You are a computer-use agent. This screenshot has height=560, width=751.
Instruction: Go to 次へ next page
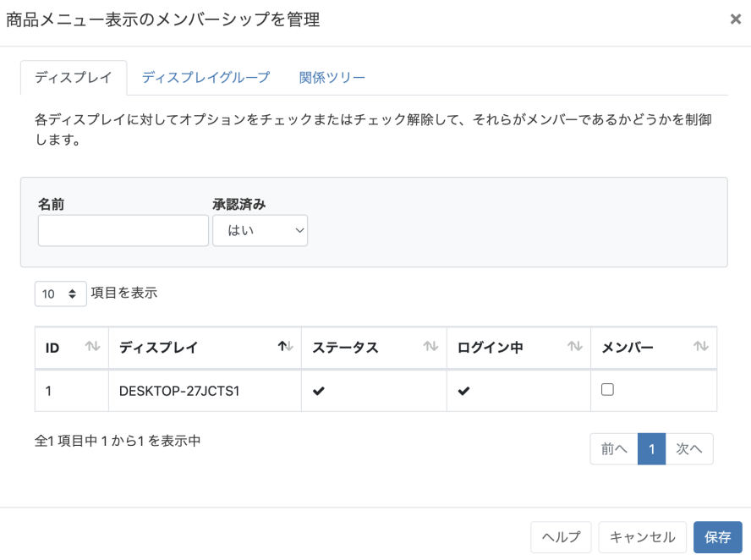689,449
